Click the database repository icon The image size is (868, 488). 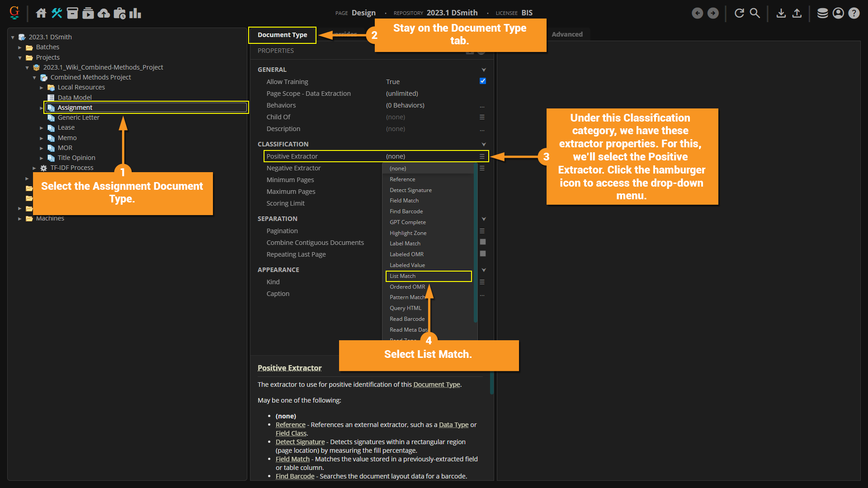[x=822, y=13]
